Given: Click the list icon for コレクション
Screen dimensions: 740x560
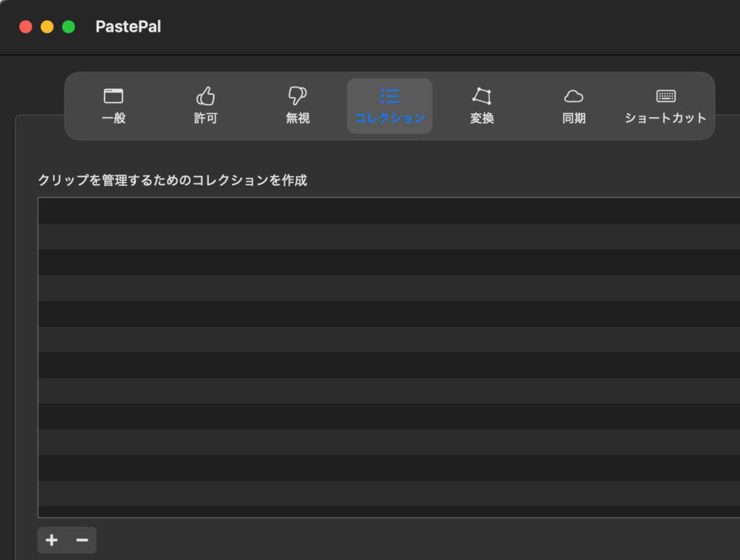Looking at the screenshot, I should (x=390, y=95).
